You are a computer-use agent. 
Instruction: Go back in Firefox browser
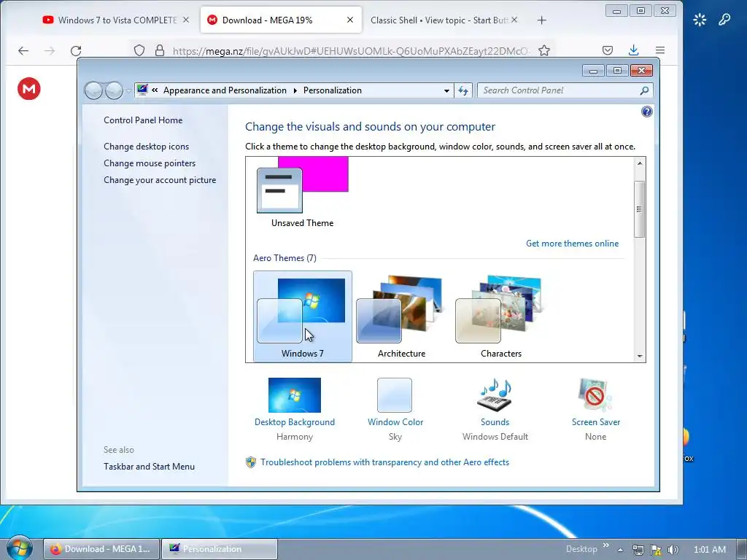point(23,50)
